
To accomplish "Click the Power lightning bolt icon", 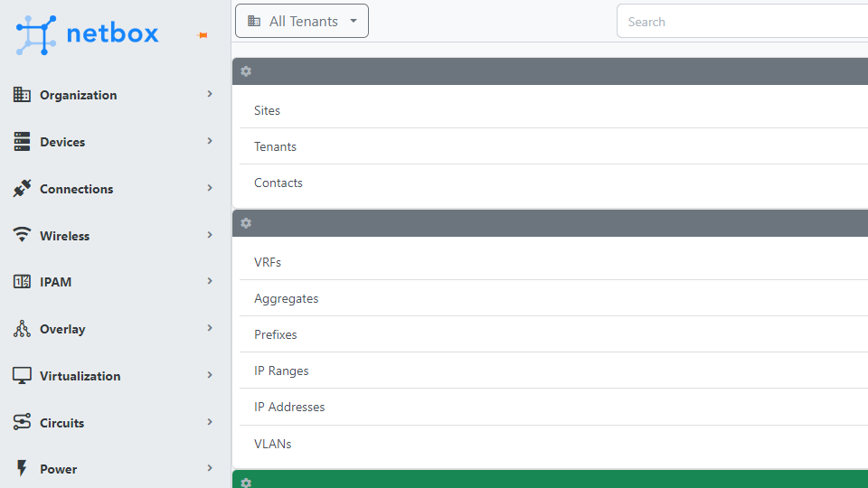I will click(x=22, y=468).
